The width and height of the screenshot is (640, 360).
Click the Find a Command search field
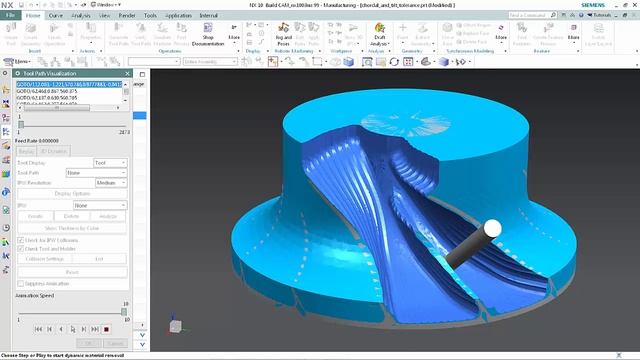(529, 15)
